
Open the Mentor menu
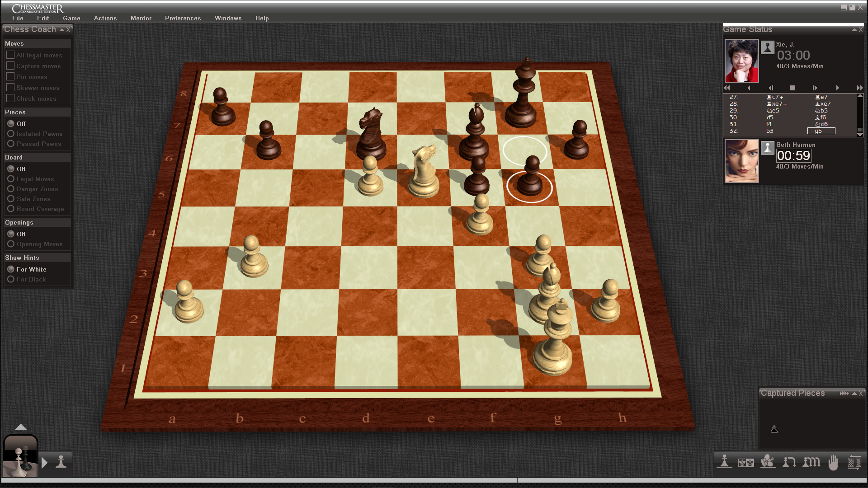click(141, 18)
